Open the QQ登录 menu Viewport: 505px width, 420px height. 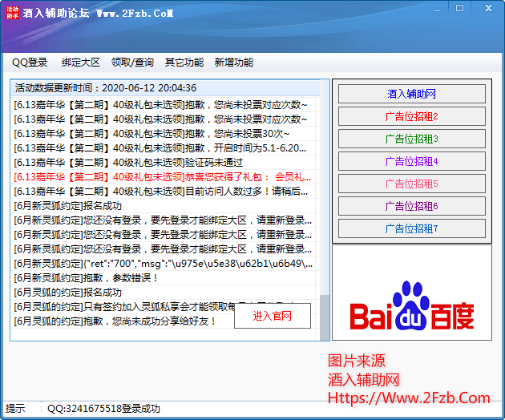(x=30, y=63)
